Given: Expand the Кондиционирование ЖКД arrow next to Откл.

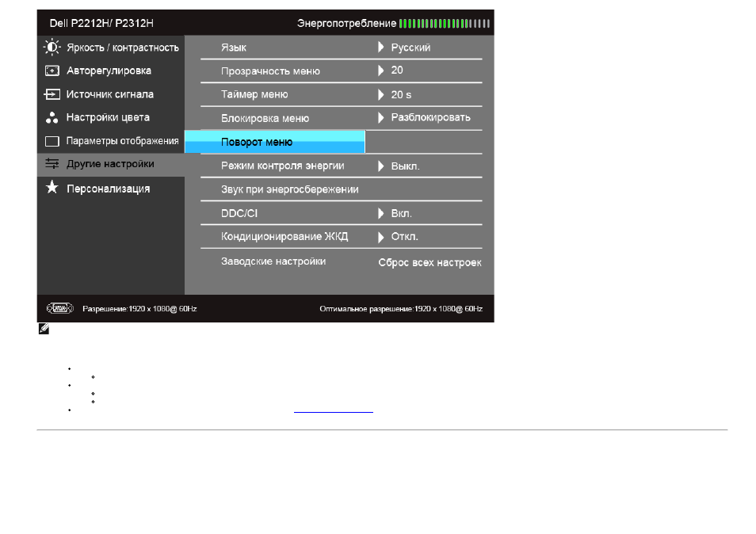Looking at the screenshot, I should point(381,237).
